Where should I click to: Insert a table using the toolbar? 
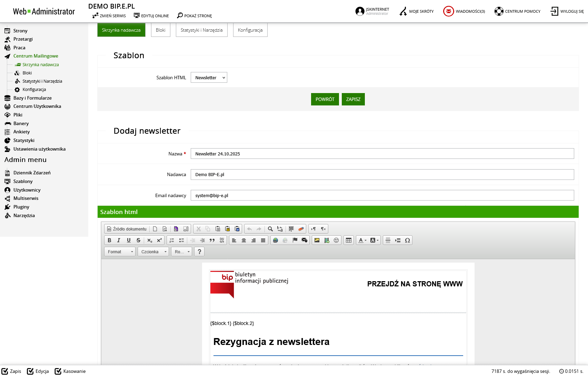click(349, 241)
